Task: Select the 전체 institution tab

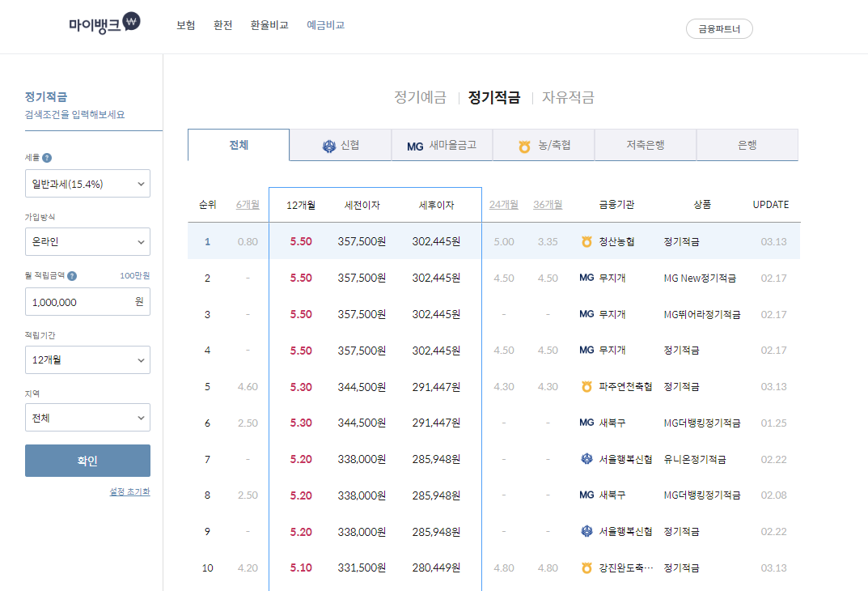Action: click(239, 145)
